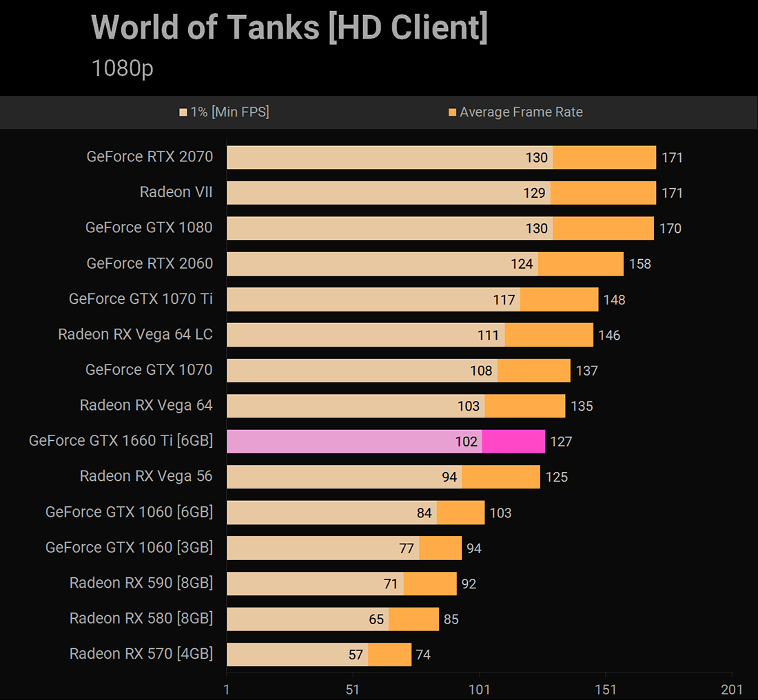Click the orange average segment of the GeForce RTX 2060 bar
This screenshot has width=758, height=700.
pos(581,264)
